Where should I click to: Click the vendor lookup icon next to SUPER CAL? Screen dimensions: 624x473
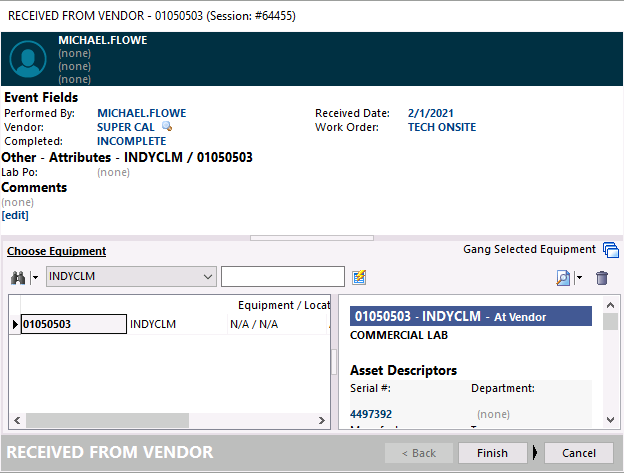pyautogui.click(x=167, y=128)
